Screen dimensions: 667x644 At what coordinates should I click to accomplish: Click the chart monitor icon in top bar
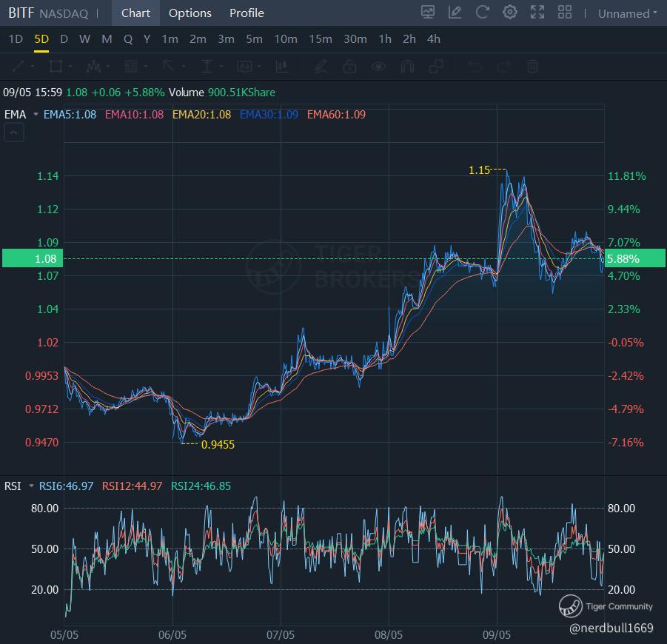point(428,13)
